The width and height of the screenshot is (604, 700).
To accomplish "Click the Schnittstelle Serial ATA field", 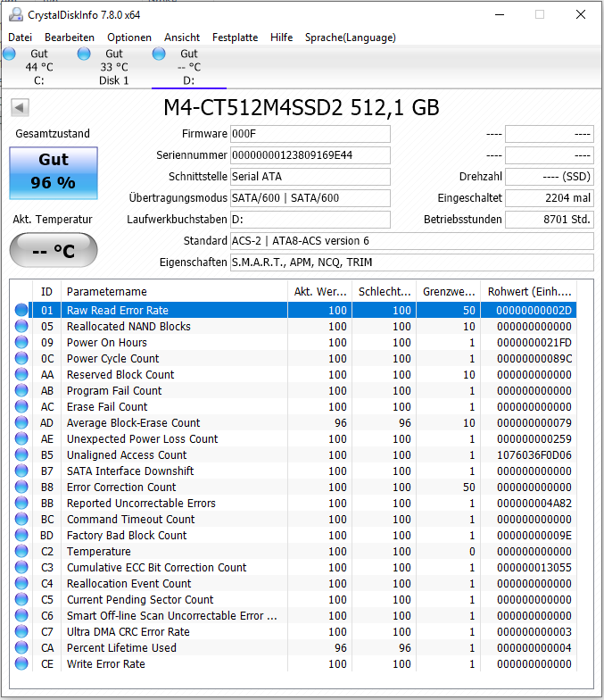I will tap(310, 177).
